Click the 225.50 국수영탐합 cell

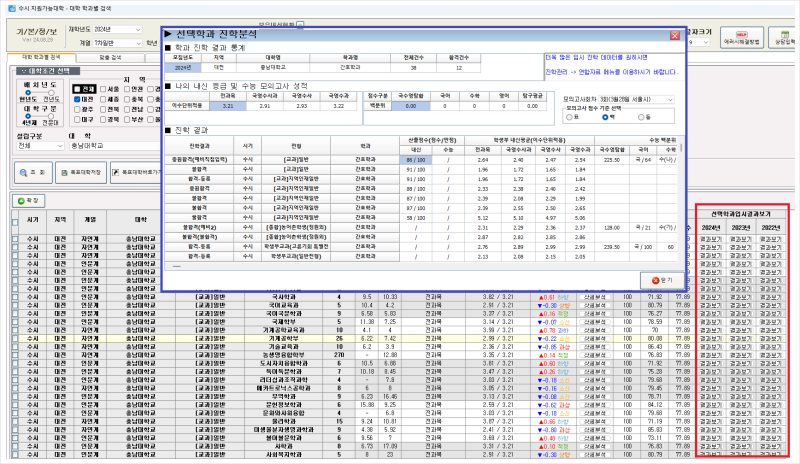[612, 160]
